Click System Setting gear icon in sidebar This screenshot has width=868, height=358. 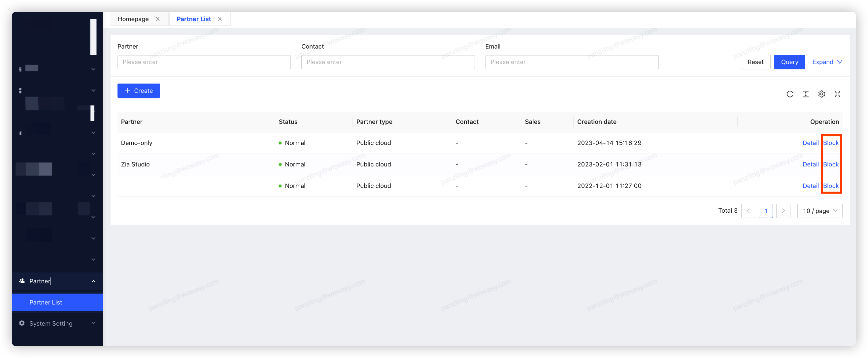[22, 323]
